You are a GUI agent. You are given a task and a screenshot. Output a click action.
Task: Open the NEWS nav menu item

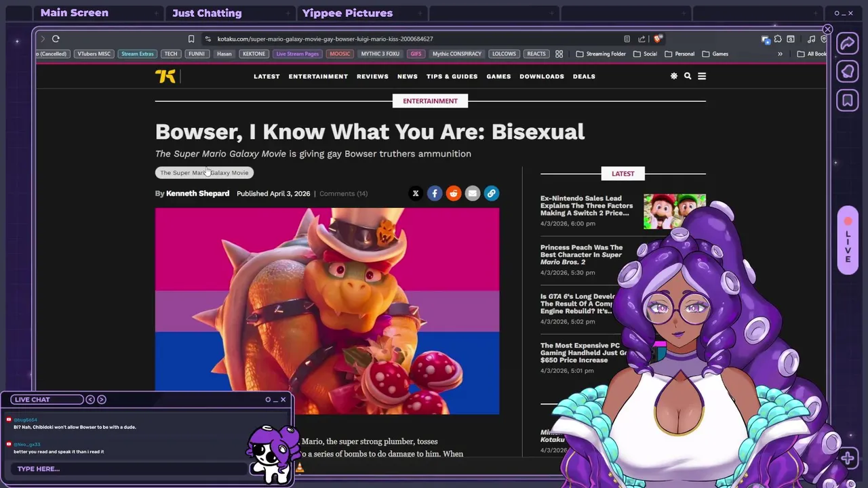(x=408, y=77)
